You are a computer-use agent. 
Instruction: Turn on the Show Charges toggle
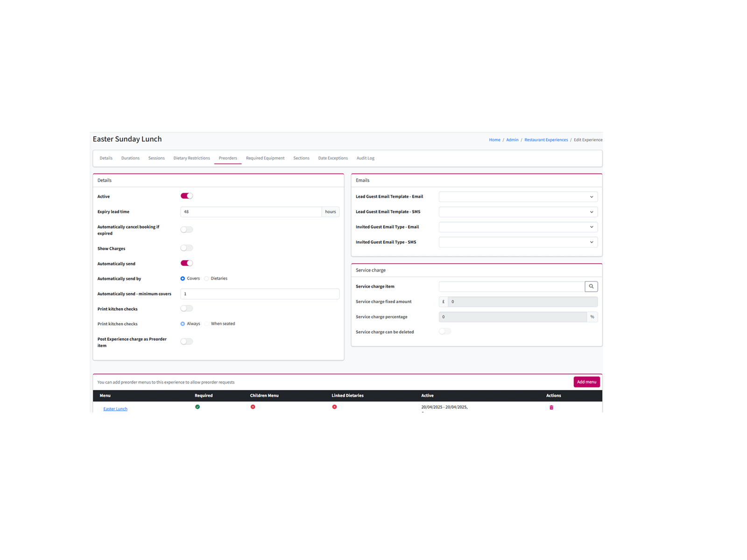pyautogui.click(x=187, y=248)
